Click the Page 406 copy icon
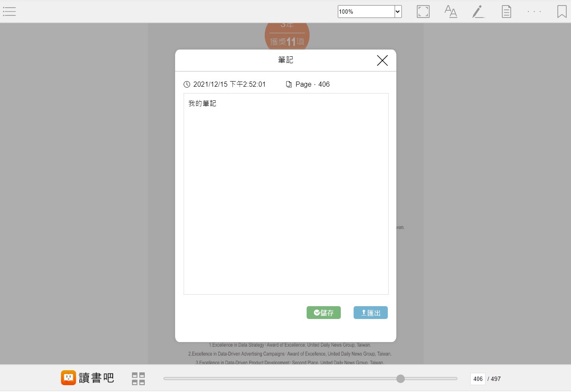 (289, 85)
